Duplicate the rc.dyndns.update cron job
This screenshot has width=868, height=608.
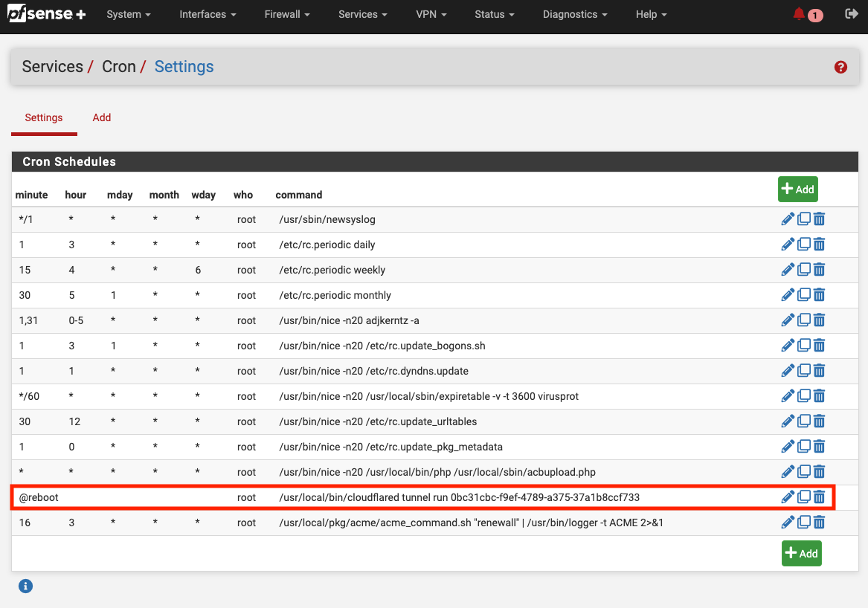pyautogui.click(x=804, y=371)
